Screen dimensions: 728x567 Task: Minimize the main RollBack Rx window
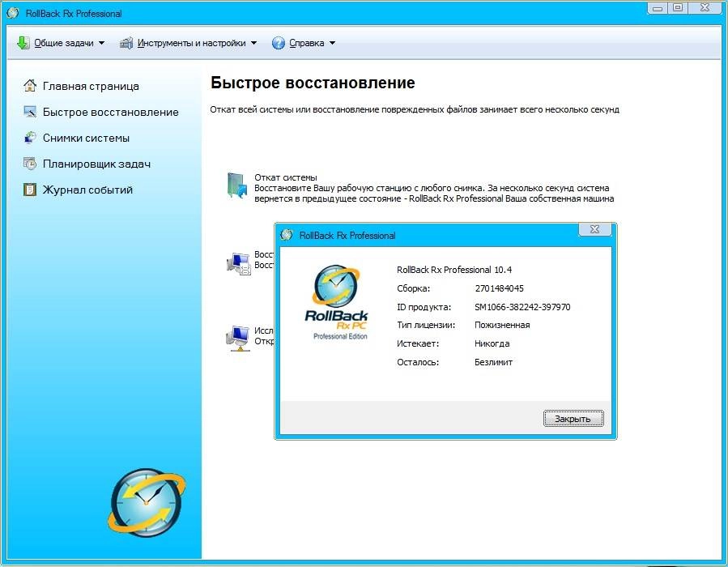[658, 8]
